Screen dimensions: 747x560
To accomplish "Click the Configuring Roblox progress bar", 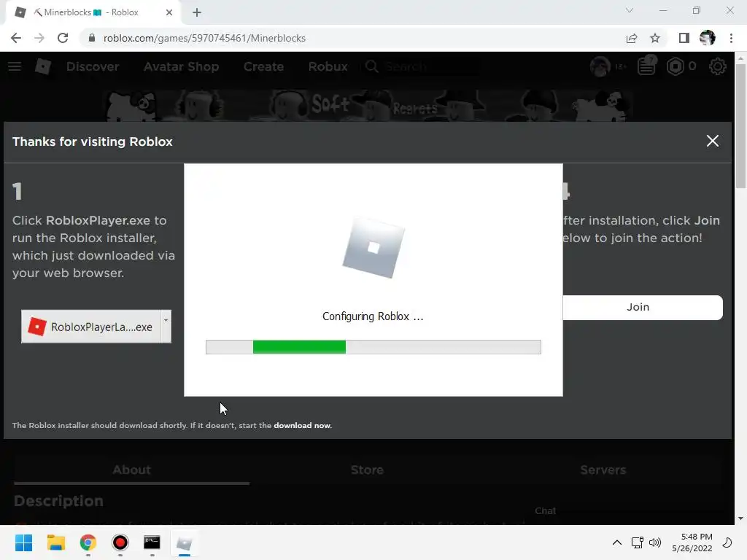I will (x=373, y=347).
